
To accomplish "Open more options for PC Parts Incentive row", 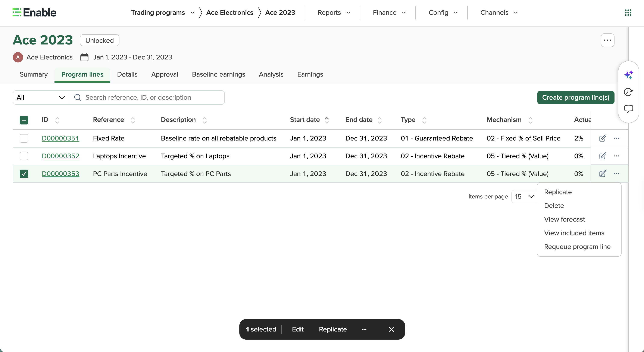I will coord(616,174).
